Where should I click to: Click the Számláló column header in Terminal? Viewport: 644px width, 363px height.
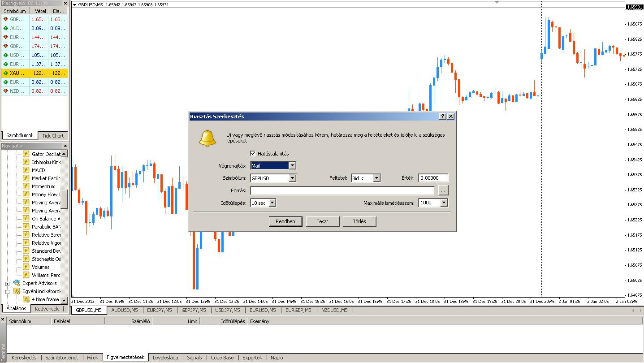click(x=129, y=321)
